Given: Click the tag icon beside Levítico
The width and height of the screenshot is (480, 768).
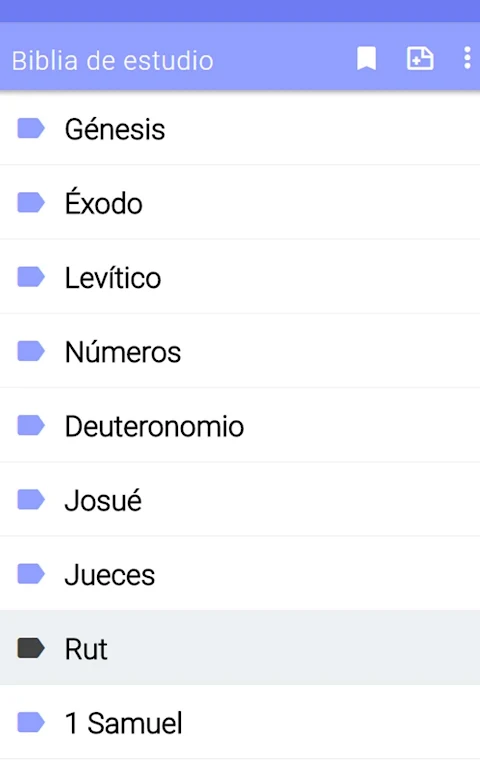Looking at the screenshot, I should (x=31, y=277).
